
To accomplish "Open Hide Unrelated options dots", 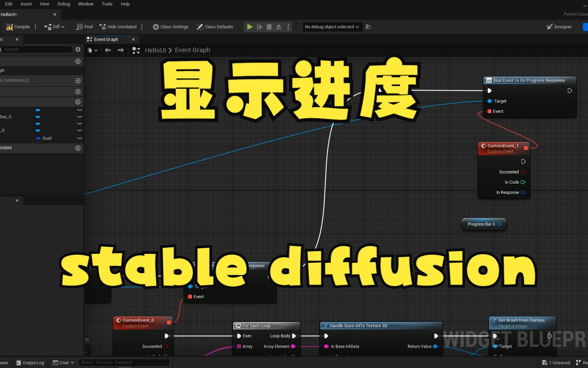I will [142, 27].
